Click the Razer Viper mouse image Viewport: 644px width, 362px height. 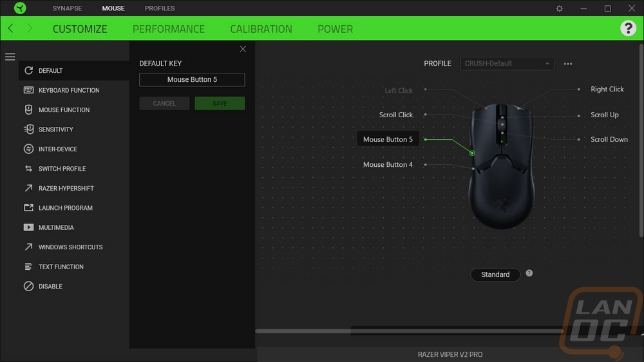[502, 166]
